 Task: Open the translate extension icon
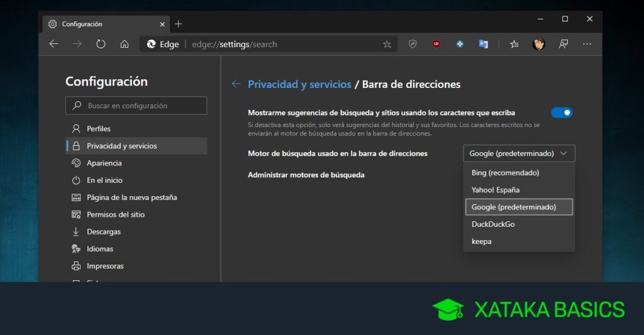point(483,44)
